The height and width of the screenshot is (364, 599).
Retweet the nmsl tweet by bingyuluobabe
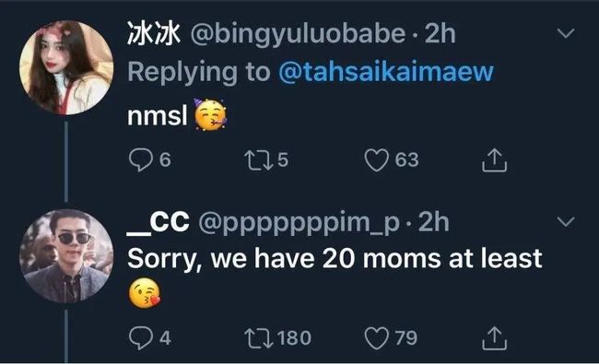[x=259, y=160]
